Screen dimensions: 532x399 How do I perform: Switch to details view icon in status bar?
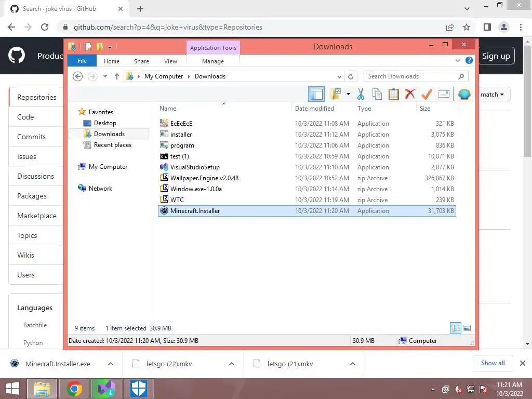[455, 328]
